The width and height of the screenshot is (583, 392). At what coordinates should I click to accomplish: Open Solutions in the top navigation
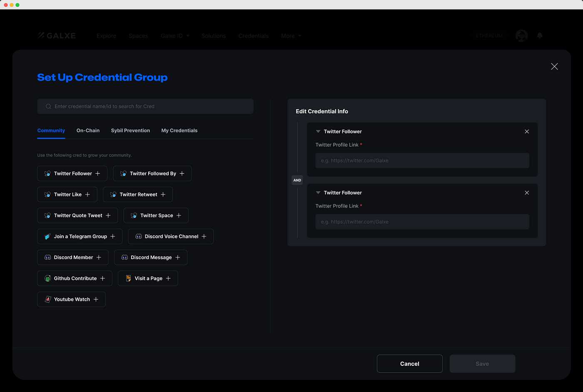(x=214, y=36)
